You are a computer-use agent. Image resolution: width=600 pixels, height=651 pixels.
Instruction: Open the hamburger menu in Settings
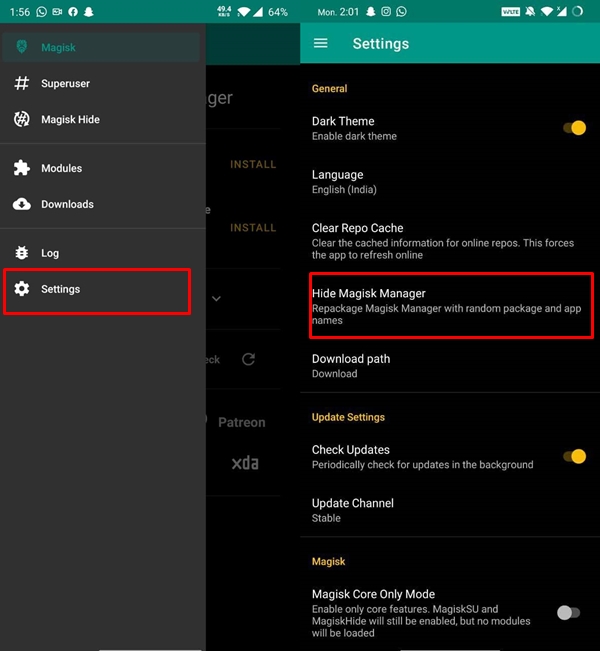[320, 43]
